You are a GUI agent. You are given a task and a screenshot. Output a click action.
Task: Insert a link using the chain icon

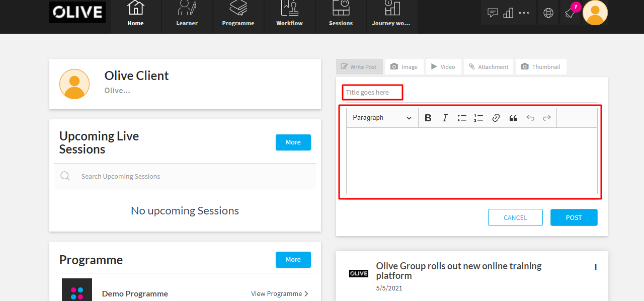click(496, 117)
